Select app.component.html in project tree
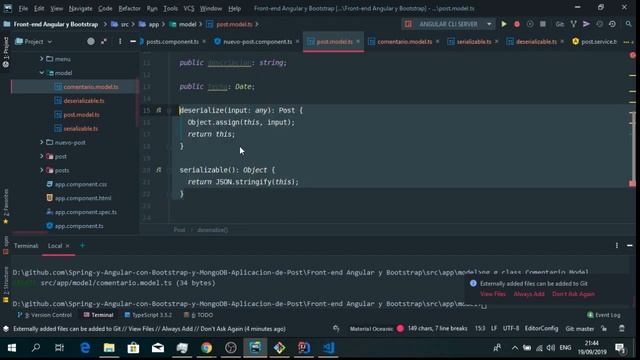The width and height of the screenshot is (640, 360). click(x=83, y=198)
